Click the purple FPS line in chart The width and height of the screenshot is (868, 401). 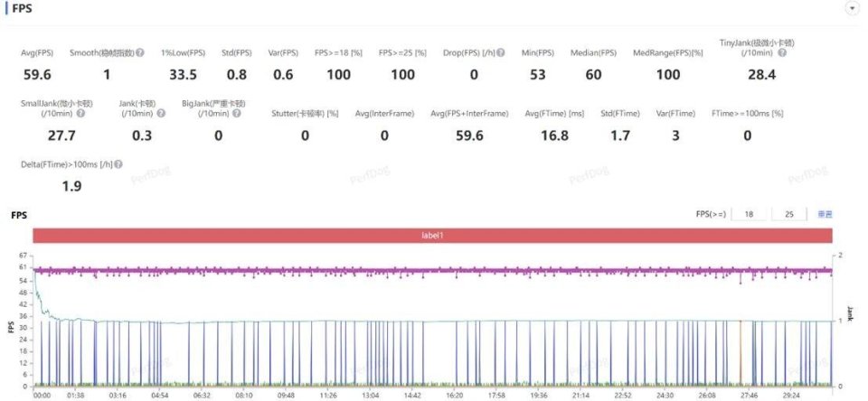[x=432, y=270]
